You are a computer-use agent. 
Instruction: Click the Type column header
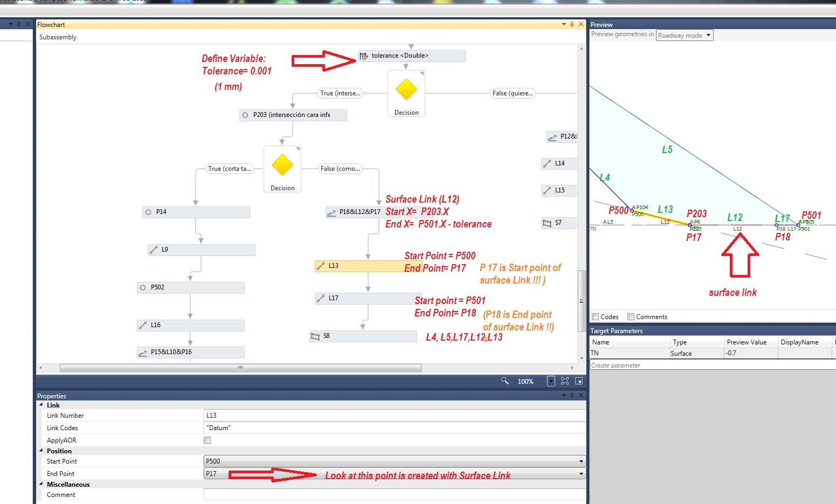pyautogui.click(x=697, y=342)
